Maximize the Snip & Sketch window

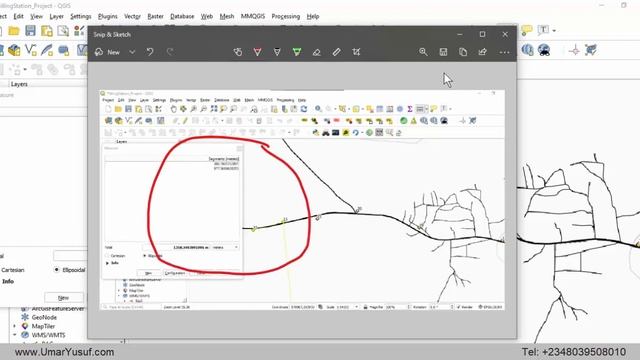click(x=482, y=34)
